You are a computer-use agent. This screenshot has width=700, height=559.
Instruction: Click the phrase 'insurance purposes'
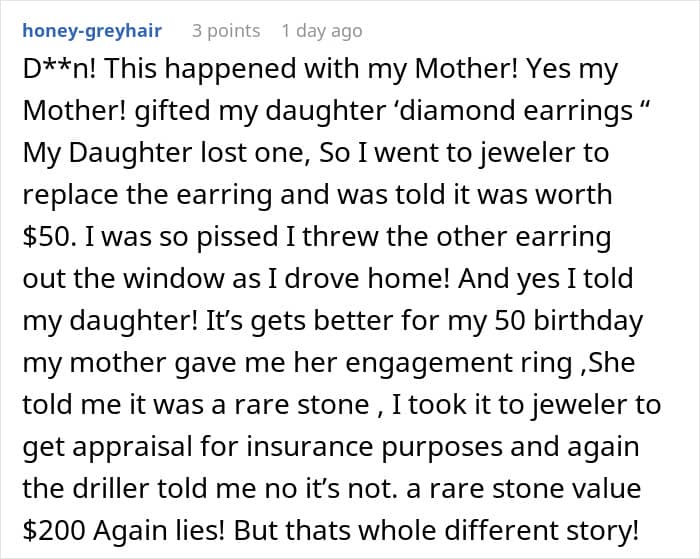point(374,446)
